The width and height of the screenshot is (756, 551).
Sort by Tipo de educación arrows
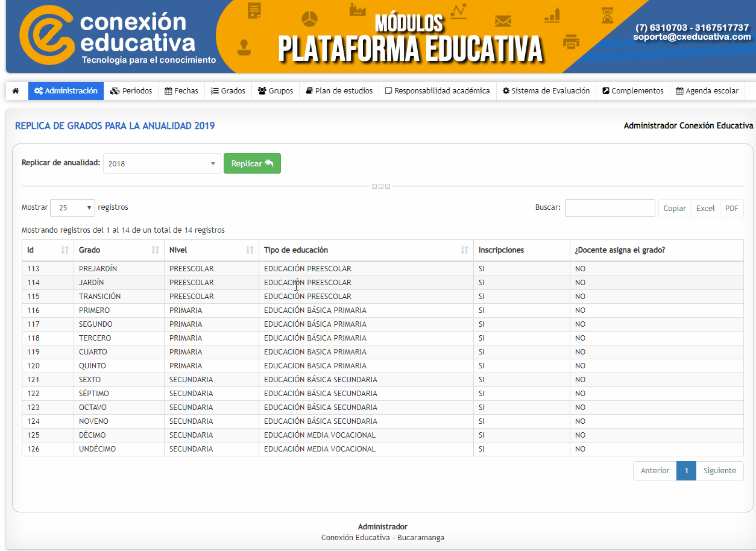point(465,250)
